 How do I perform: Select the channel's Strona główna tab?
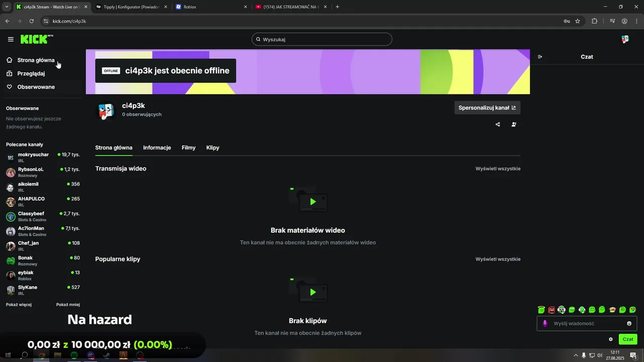click(x=114, y=148)
